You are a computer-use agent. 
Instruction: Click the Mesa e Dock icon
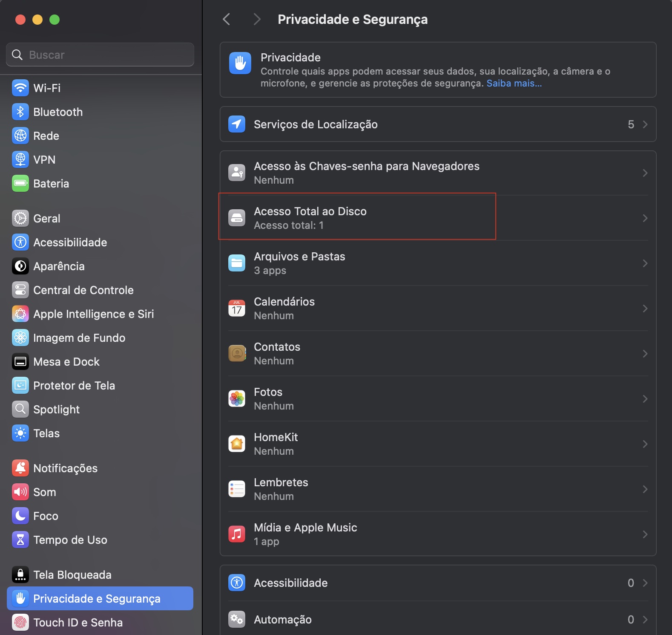coord(20,362)
